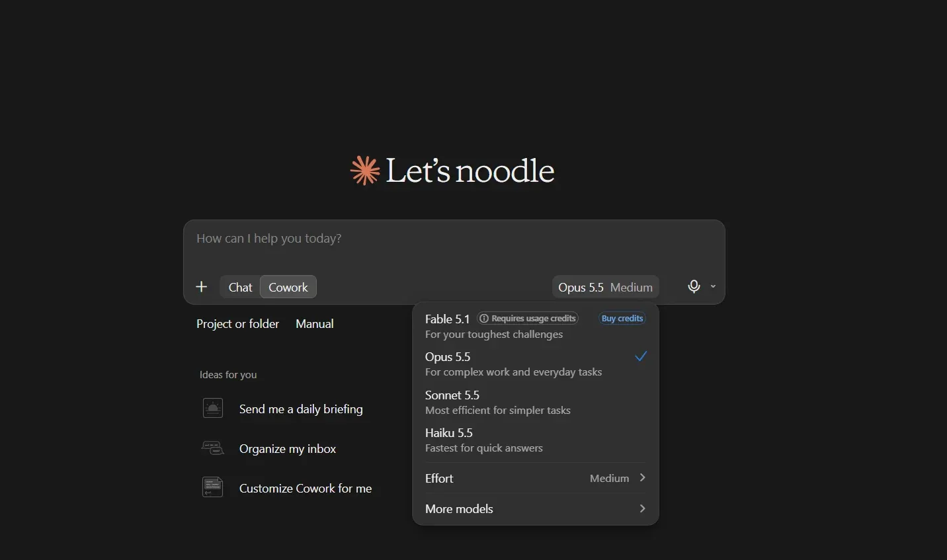
Task: Switch to Cowork mode
Action: pos(288,287)
